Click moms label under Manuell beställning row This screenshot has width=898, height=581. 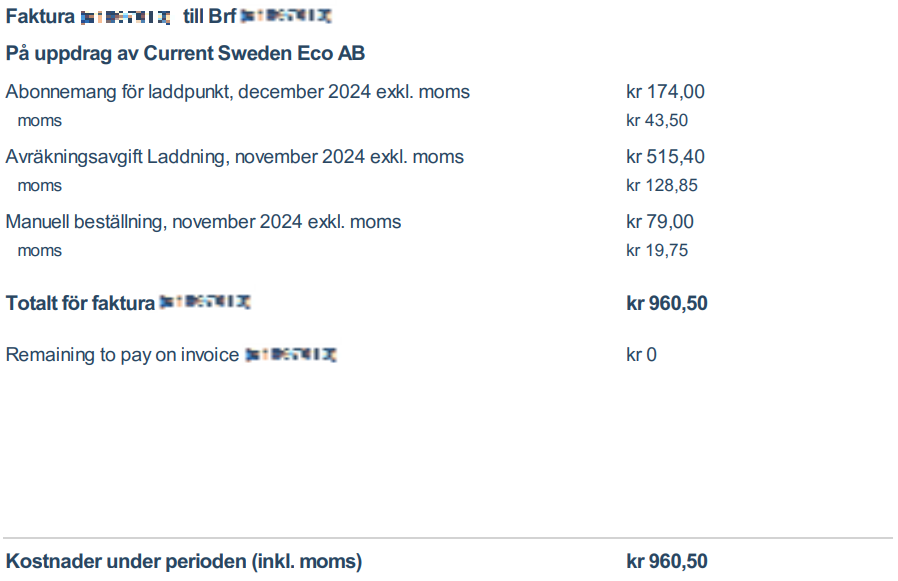tap(40, 251)
